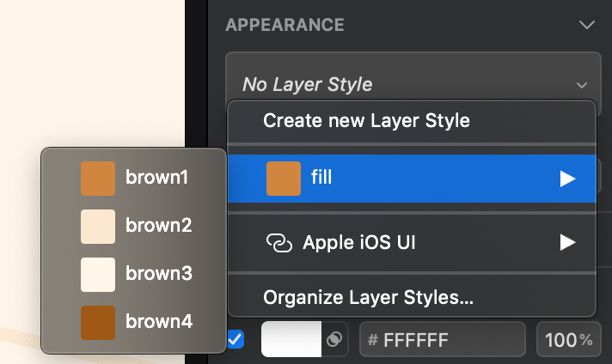612x364 pixels.
Task: Expand the fill submenu arrow
Action: point(567,179)
